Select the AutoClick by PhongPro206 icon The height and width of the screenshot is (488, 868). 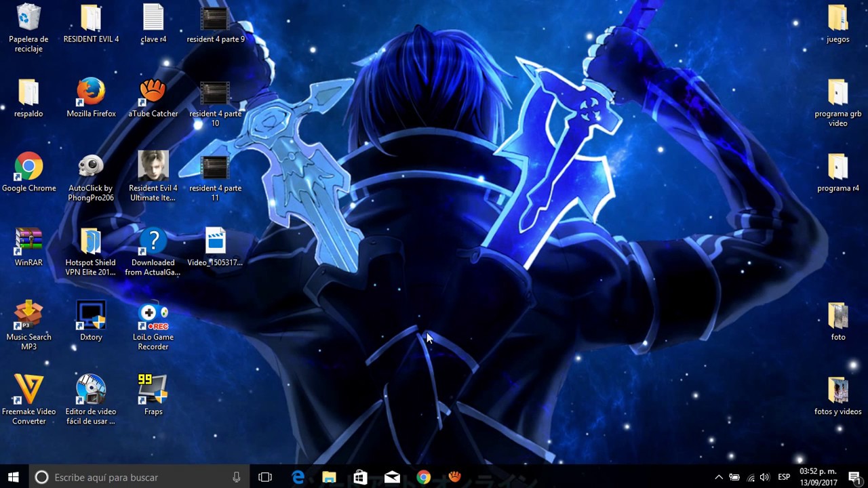pyautogui.click(x=91, y=178)
